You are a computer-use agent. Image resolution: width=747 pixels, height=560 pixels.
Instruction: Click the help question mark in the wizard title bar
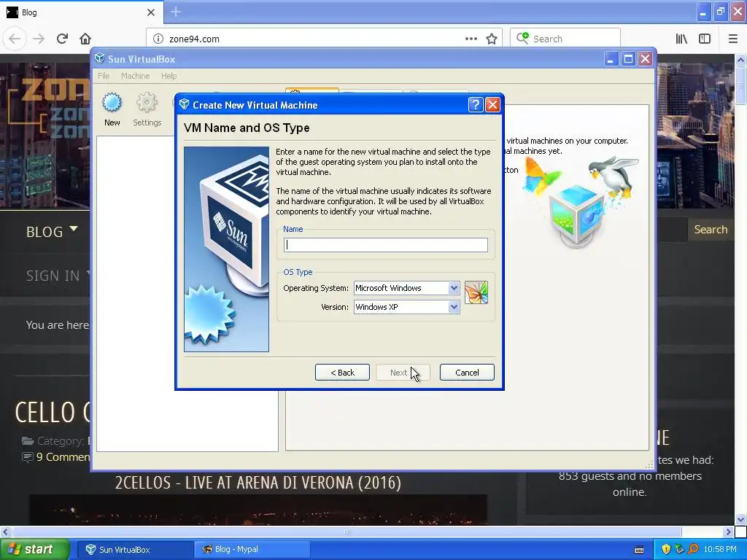476,105
